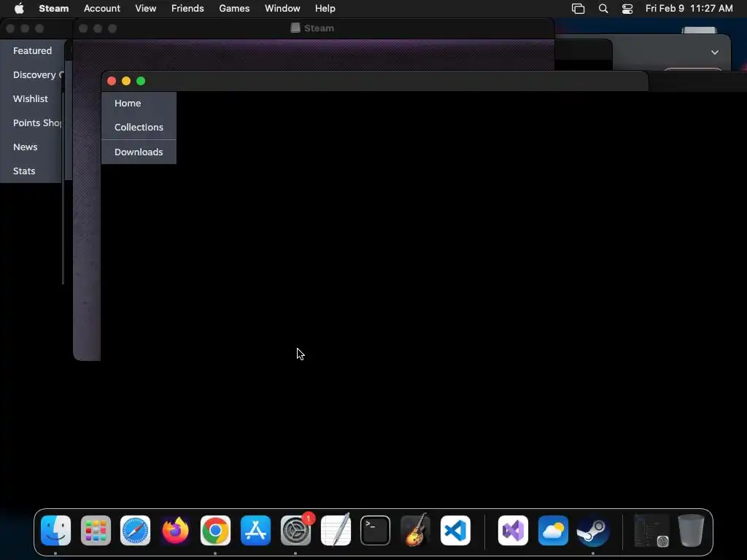Open System Settings with notification badge
Image resolution: width=747 pixels, height=560 pixels.
296,531
